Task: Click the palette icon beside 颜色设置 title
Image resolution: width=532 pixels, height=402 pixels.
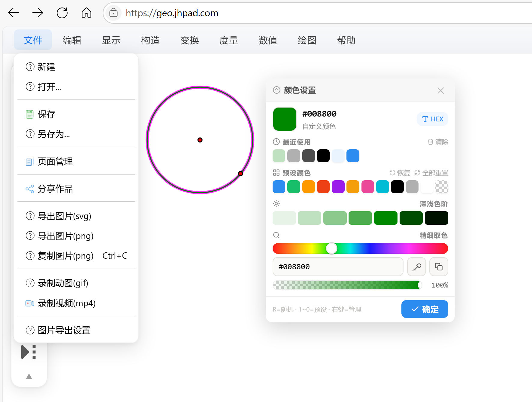Action: [277, 90]
